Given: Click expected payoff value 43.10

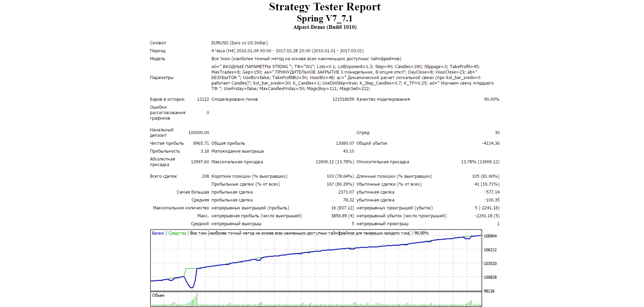Looking at the screenshot, I should pyautogui.click(x=349, y=151).
